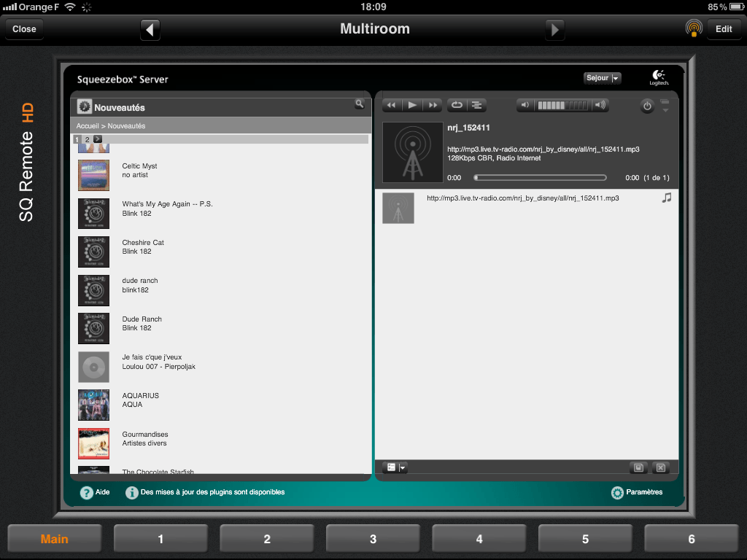Switch to tab 6 in the bottom bar
This screenshot has width=747, height=560.
[x=692, y=539]
